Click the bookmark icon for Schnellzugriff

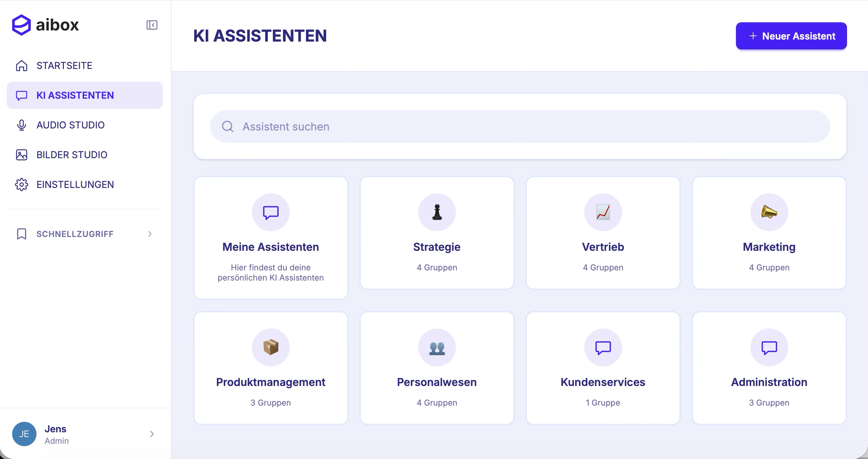point(22,234)
